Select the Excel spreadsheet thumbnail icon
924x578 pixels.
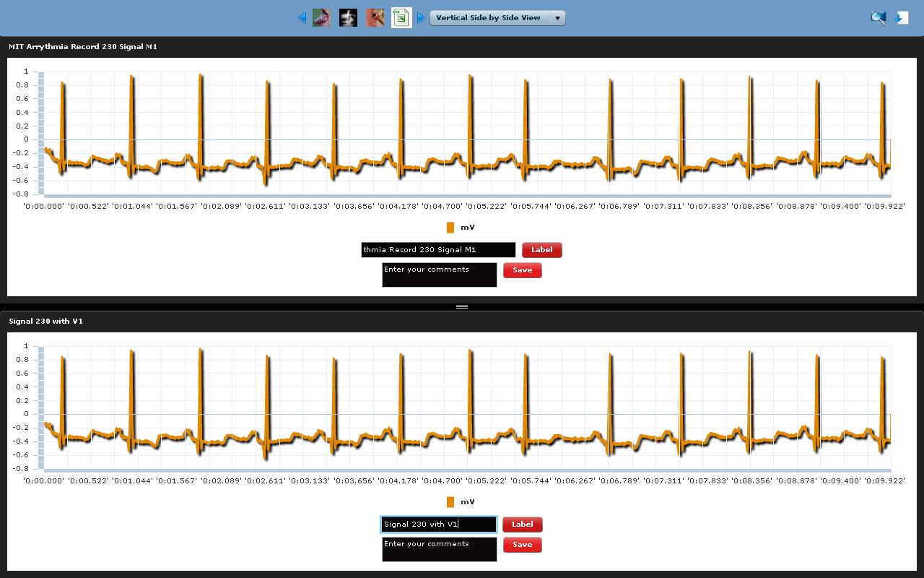point(401,18)
